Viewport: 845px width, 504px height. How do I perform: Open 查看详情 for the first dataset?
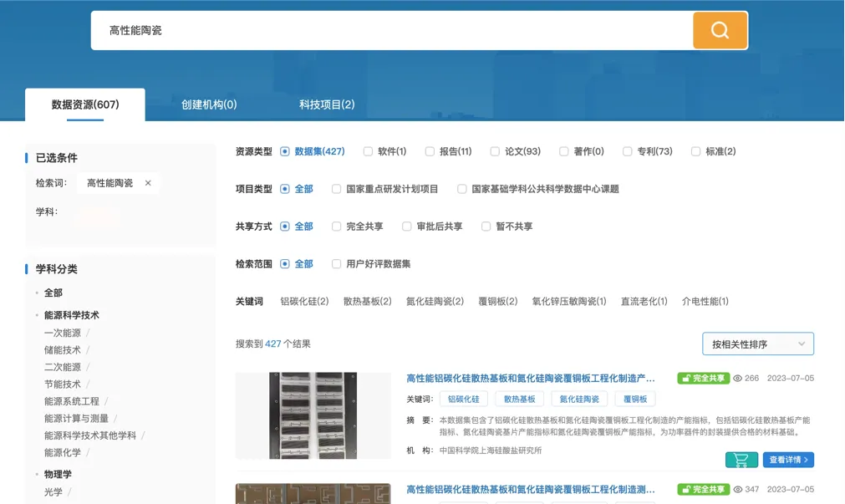[788, 460]
